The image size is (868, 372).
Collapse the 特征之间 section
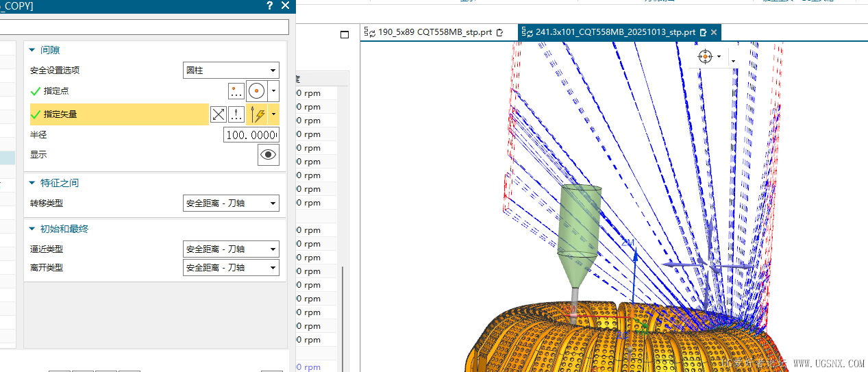pos(32,183)
